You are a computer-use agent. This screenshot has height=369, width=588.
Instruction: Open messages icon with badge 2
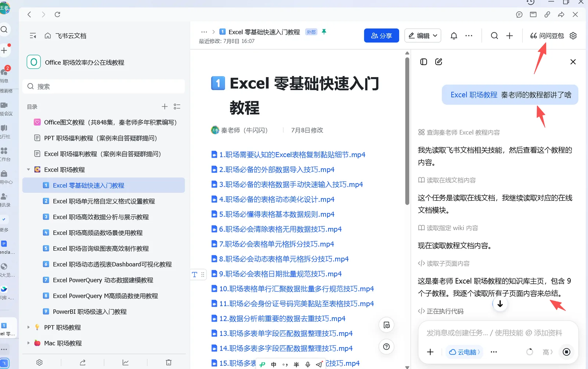click(4, 71)
